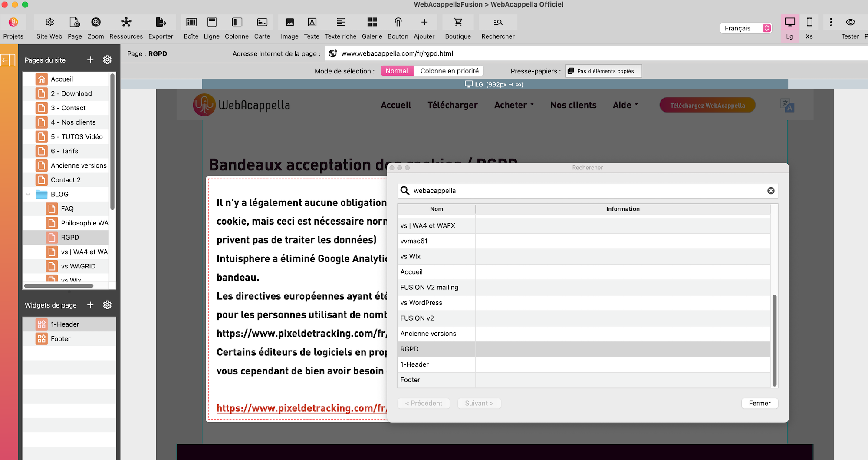Open Pages du site settings gear

(107, 60)
